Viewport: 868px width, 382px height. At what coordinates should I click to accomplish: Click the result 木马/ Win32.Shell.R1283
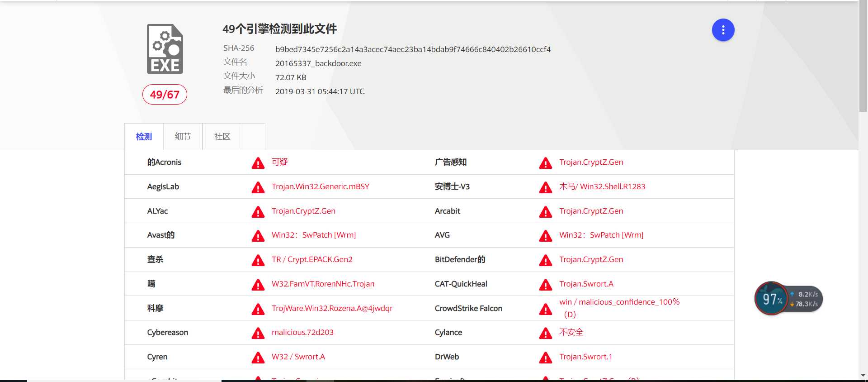pos(602,186)
